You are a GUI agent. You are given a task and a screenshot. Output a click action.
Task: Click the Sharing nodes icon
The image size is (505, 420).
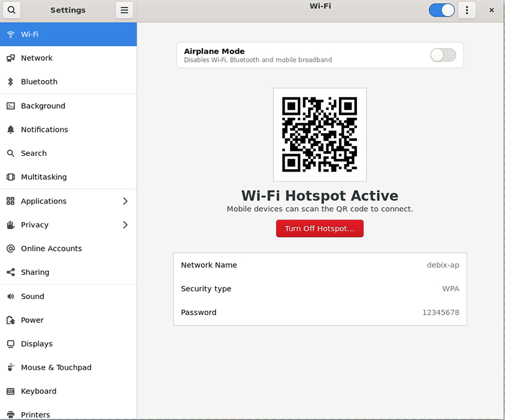coord(11,272)
